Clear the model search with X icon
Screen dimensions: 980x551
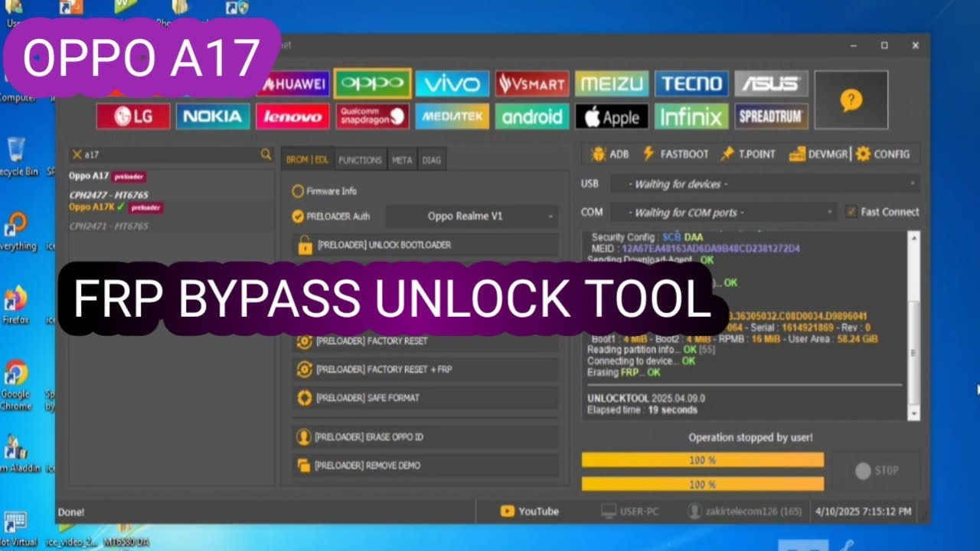[x=77, y=155]
